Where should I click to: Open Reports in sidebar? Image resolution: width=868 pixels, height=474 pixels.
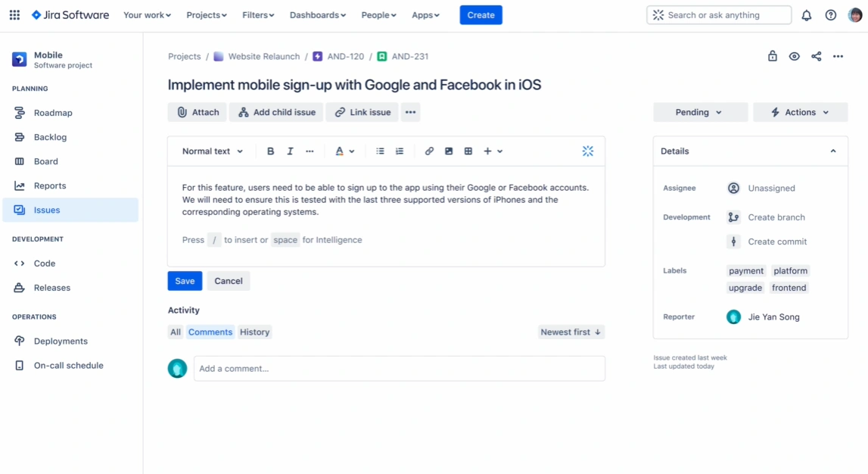coord(70,186)
